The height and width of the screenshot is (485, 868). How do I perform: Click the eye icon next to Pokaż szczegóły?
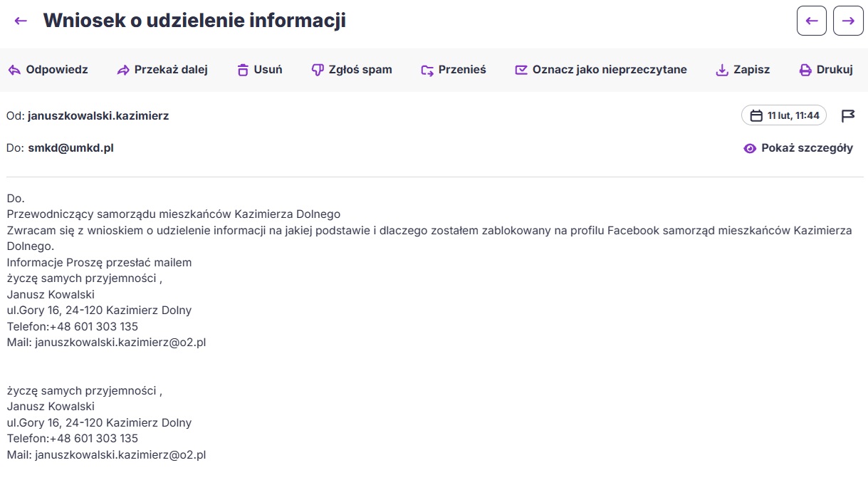coord(750,148)
